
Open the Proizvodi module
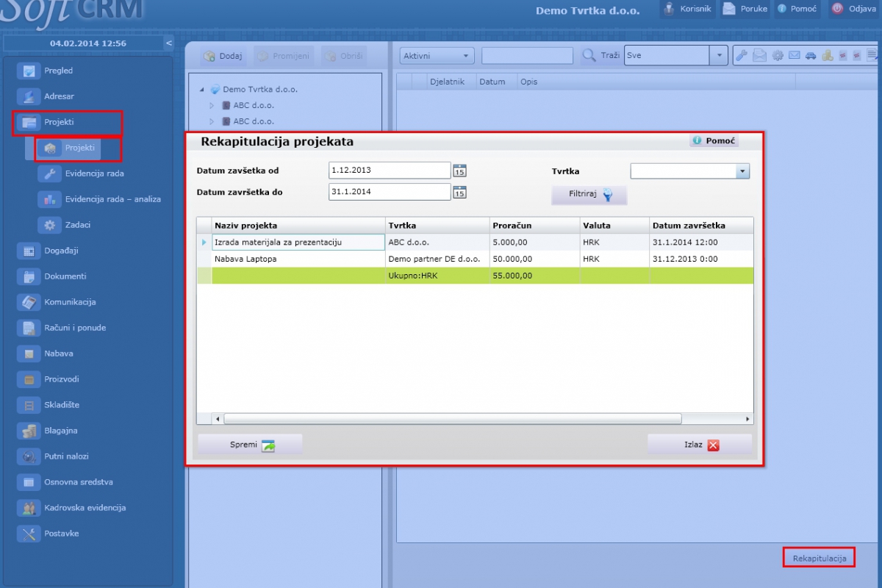[50, 379]
